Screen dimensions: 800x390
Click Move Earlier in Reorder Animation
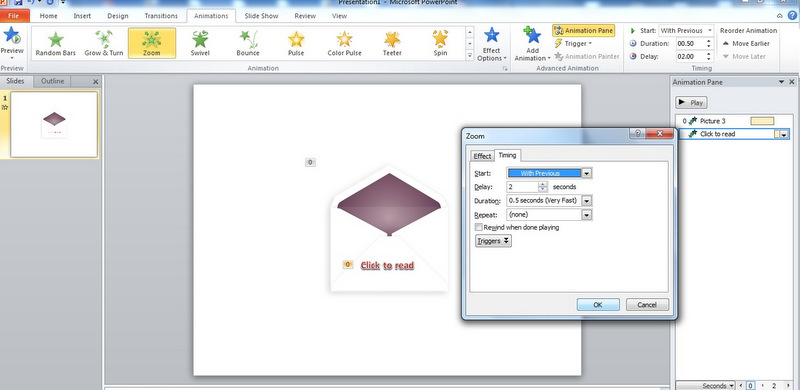click(746, 43)
